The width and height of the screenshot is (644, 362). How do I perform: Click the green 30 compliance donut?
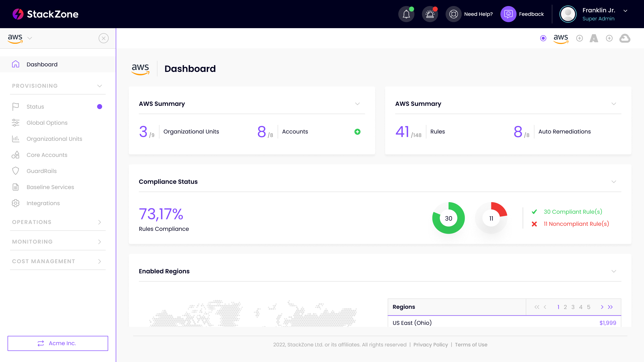449,218
